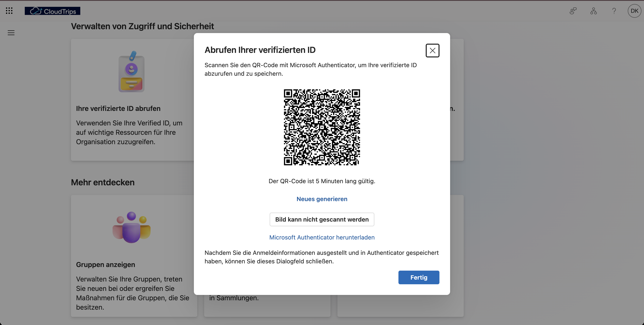Image resolution: width=644 pixels, height=325 pixels.
Task: Click Neues generieren link
Action: pos(322,199)
